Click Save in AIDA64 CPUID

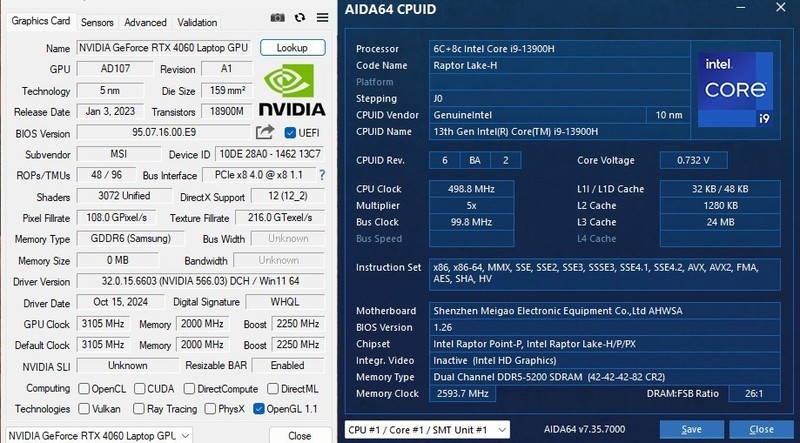(691, 430)
